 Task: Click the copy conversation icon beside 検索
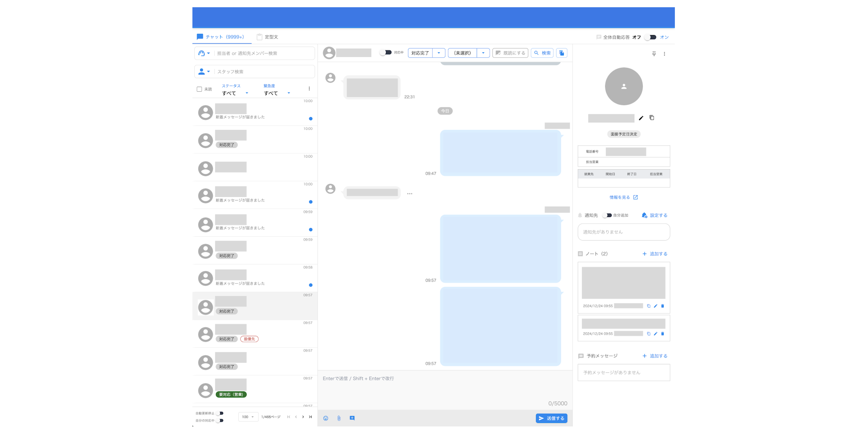coord(561,53)
